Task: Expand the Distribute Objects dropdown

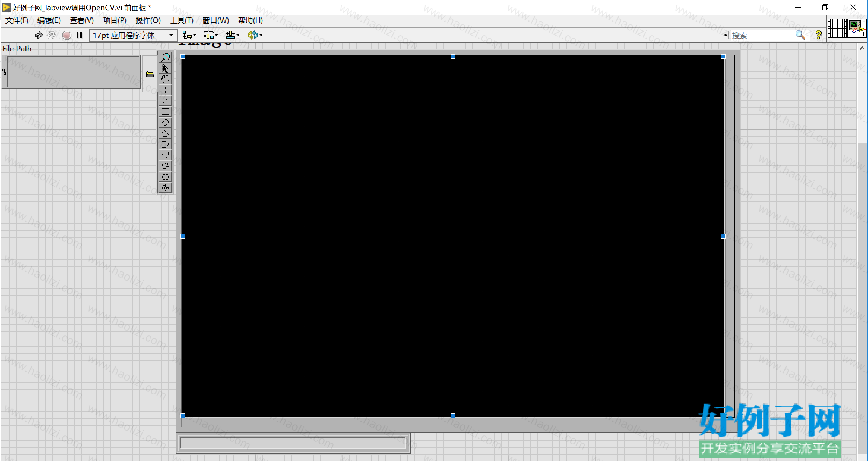Action: pos(211,35)
